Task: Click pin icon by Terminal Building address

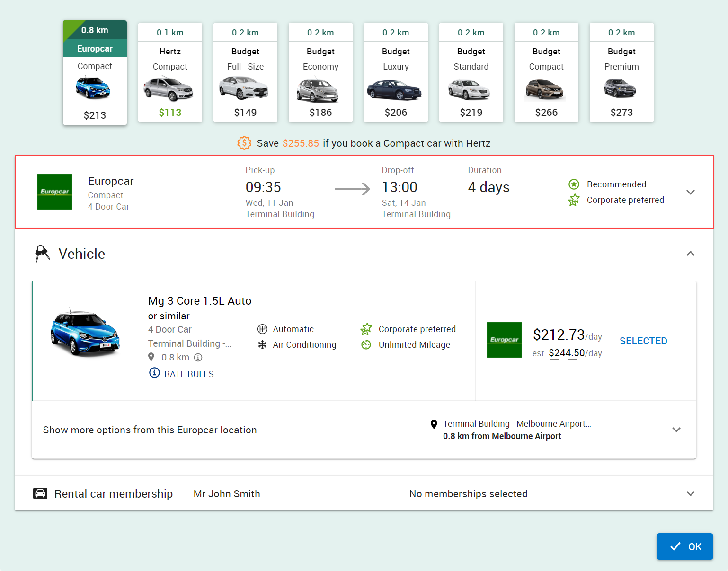Action: (x=434, y=424)
